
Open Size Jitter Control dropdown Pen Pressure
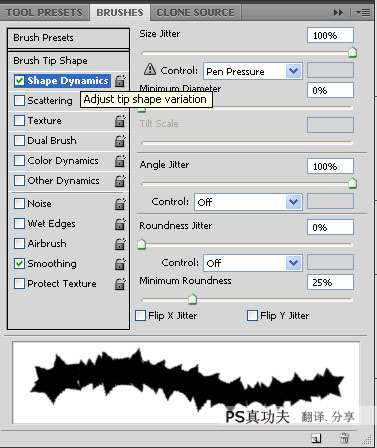pyautogui.click(x=253, y=71)
